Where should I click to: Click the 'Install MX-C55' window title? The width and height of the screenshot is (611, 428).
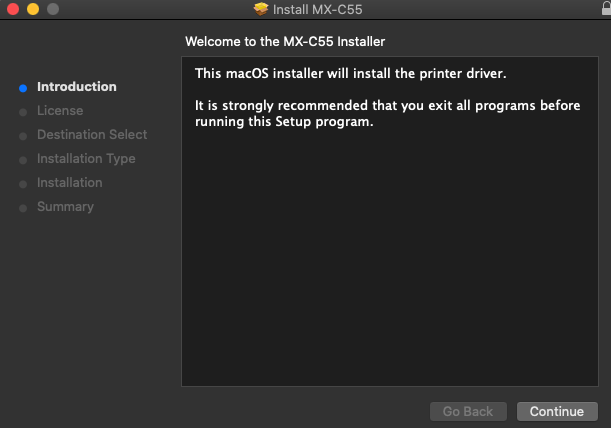coord(318,9)
